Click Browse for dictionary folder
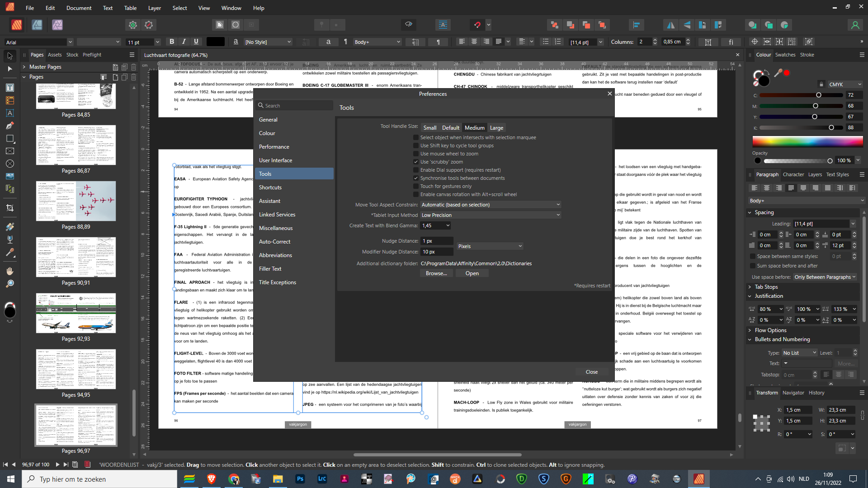The width and height of the screenshot is (868, 488). (x=436, y=273)
